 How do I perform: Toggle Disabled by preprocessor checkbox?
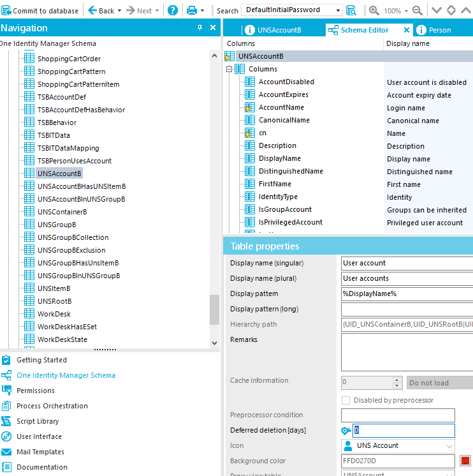[x=346, y=400]
